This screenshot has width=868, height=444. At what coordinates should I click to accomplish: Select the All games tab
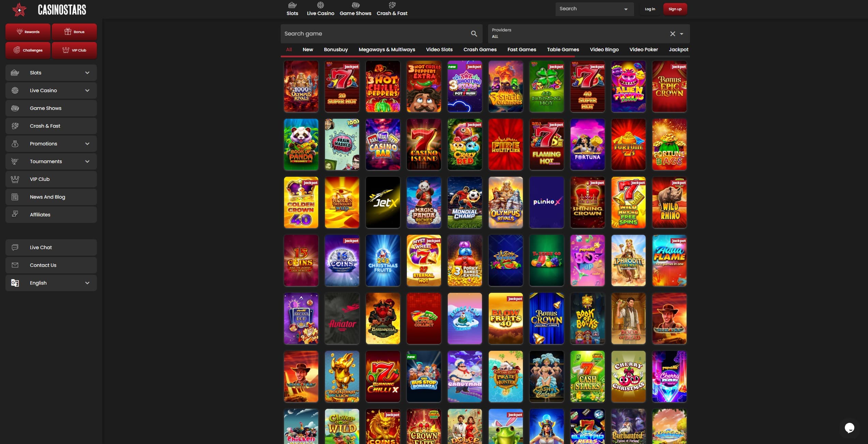289,49
